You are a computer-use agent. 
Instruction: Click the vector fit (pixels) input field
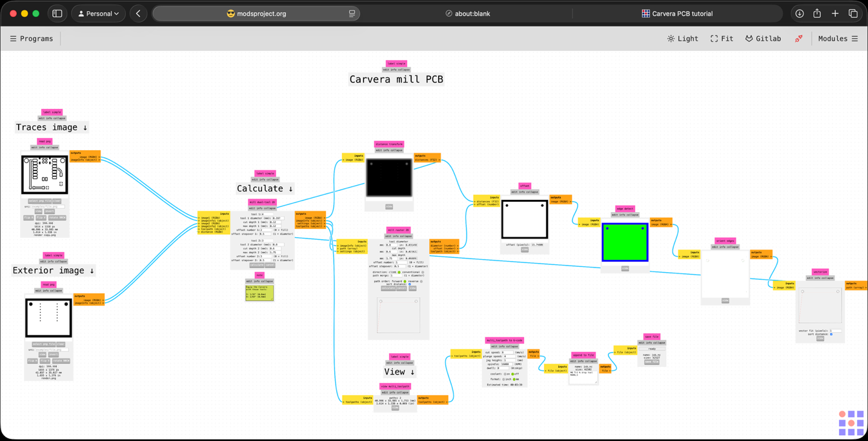point(836,331)
